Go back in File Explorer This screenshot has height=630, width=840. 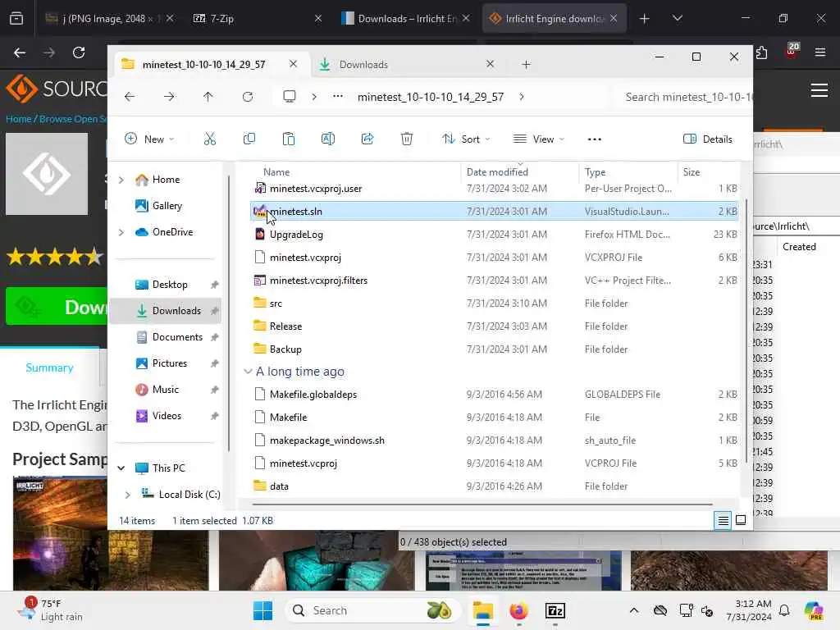(x=130, y=97)
